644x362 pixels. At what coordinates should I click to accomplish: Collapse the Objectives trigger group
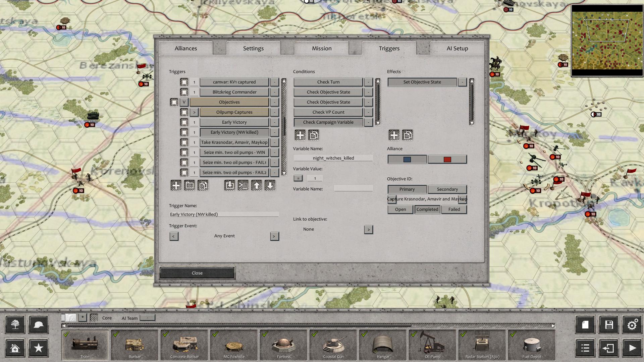click(184, 102)
